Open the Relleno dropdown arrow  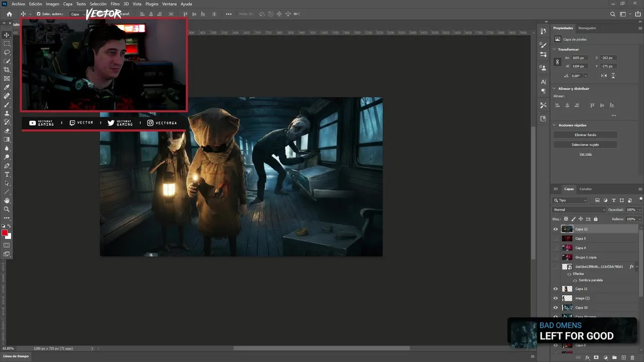coord(639,219)
